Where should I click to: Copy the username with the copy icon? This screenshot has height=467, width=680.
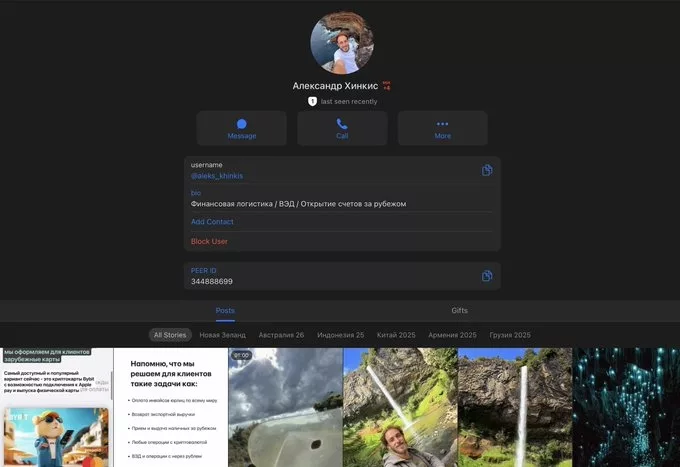pyautogui.click(x=487, y=170)
